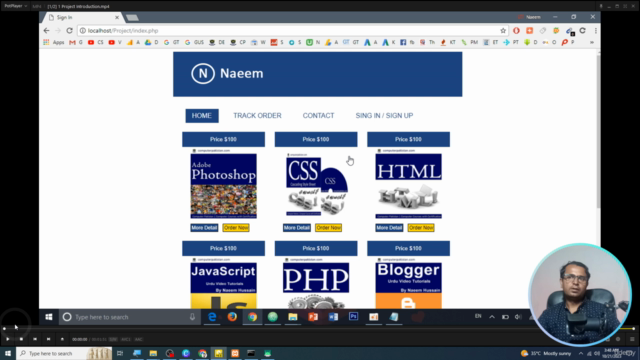Open the weather widget showing Mostly sunny

click(546, 353)
